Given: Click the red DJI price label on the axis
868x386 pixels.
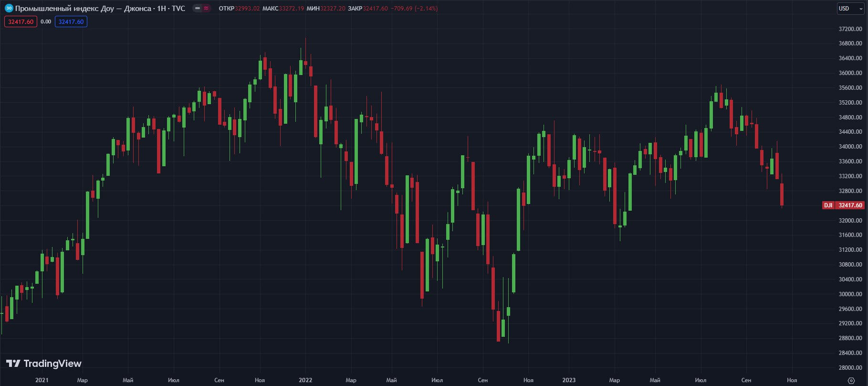Looking at the screenshot, I should (x=843, y=205).
